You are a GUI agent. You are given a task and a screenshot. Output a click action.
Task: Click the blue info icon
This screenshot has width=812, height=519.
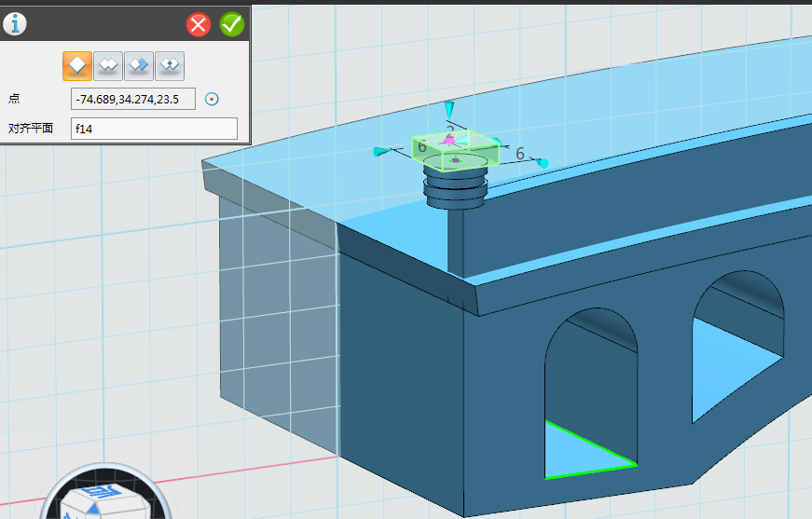pyautogui.click(x=15, y=24)
